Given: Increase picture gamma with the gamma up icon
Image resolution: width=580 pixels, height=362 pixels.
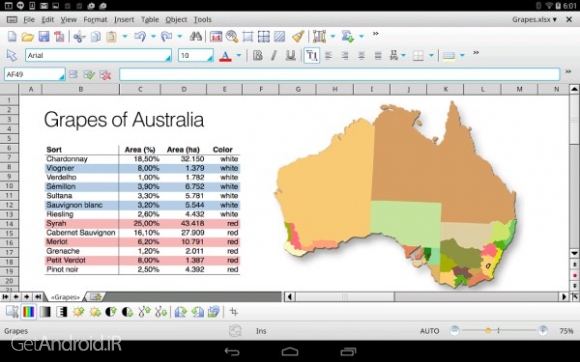Looking at the screenshot, I should 144,312.
